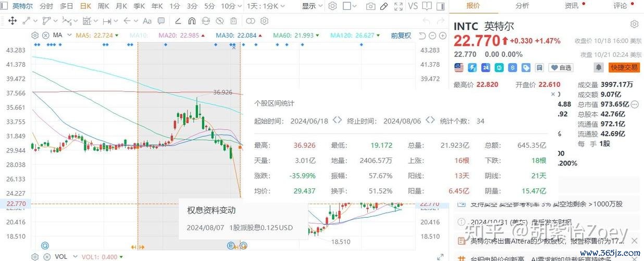Add a text label with Aa tool
The width and height of the screenshot is (644, 261).
[147, 21]
